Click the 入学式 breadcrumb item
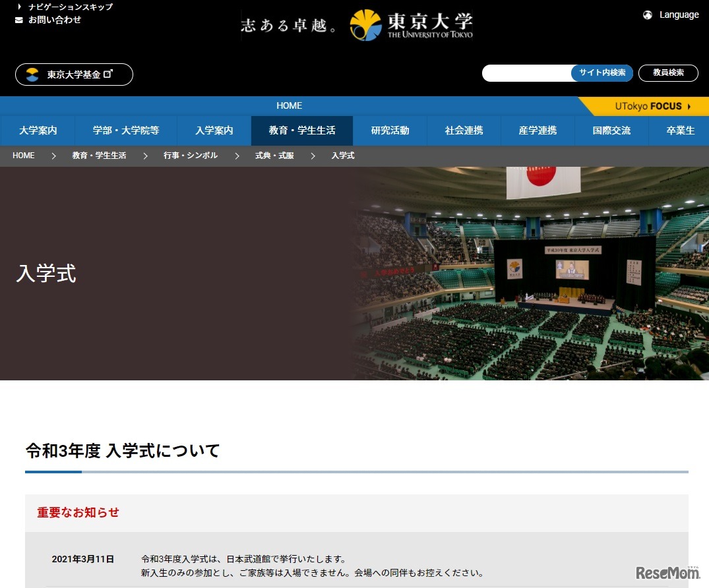The width and height of the screenshot is (709, 588). point(343,156)
